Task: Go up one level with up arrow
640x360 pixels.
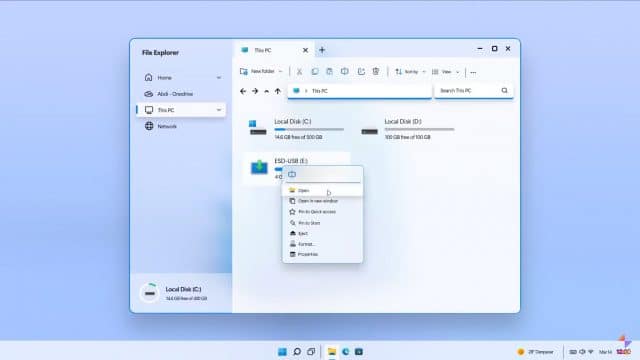Action: pos(278,91)
